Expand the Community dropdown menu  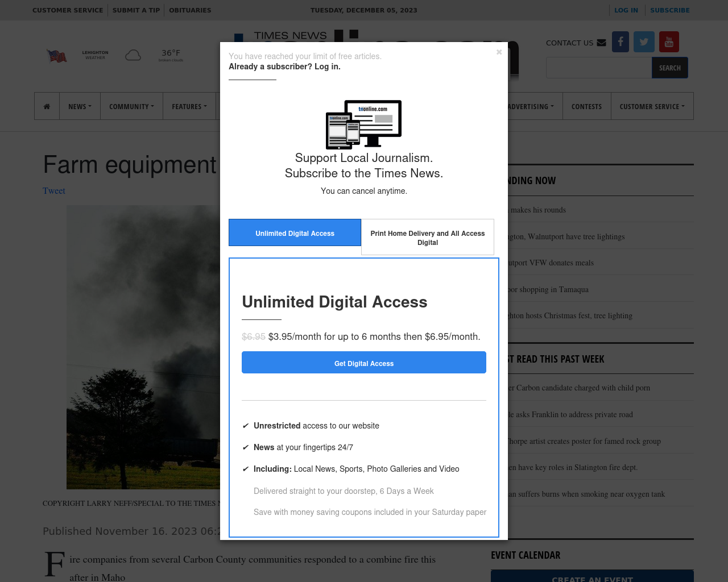coord(131,106)
